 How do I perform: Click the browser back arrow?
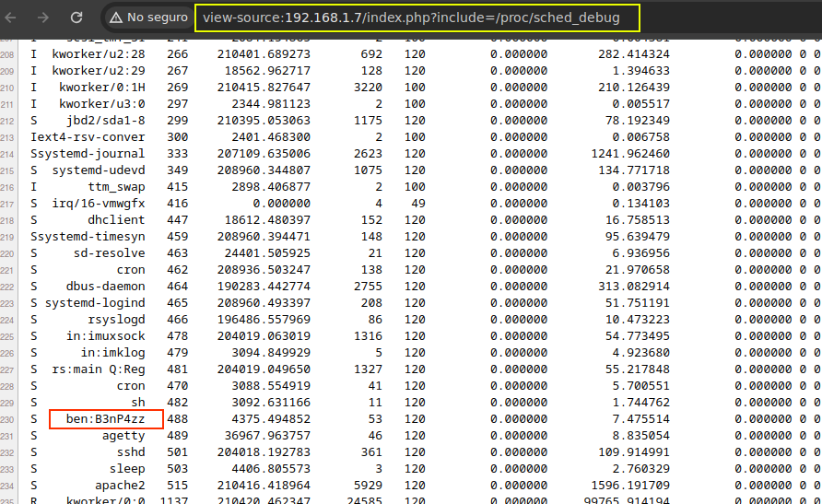coord(16,18)
